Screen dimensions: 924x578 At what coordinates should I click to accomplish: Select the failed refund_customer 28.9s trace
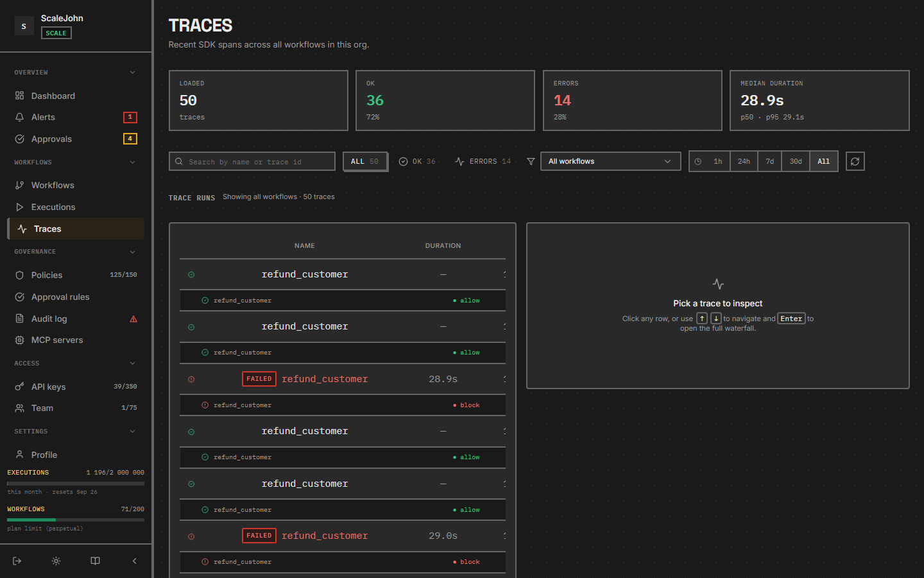pyautogui.click(x=343, y=379)
